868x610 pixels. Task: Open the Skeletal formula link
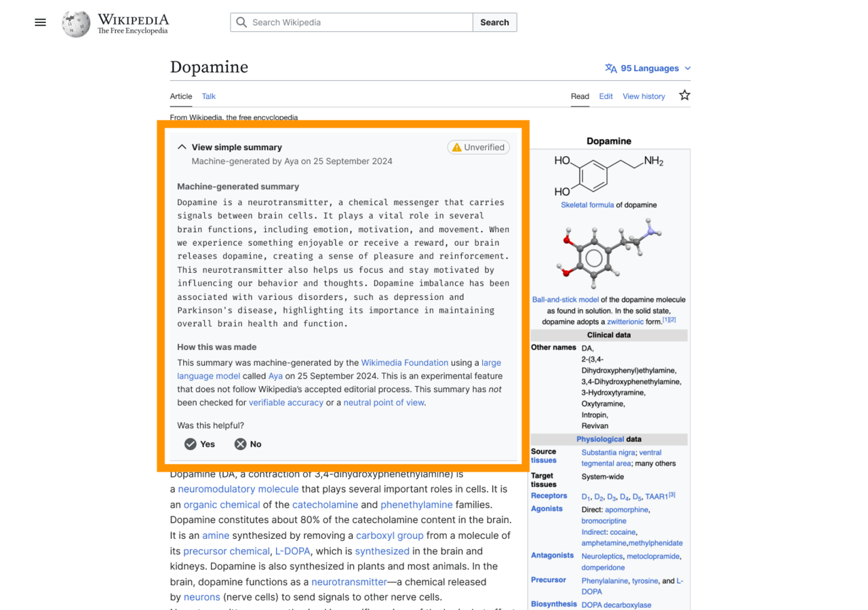587,205
